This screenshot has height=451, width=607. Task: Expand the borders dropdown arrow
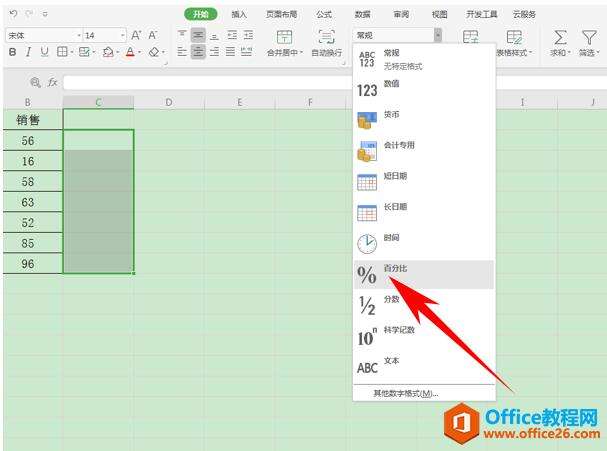coord(72,52)
